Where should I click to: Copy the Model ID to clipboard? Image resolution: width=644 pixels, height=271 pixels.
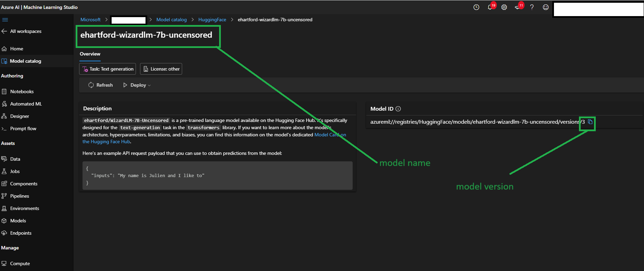tap(590, 122)
